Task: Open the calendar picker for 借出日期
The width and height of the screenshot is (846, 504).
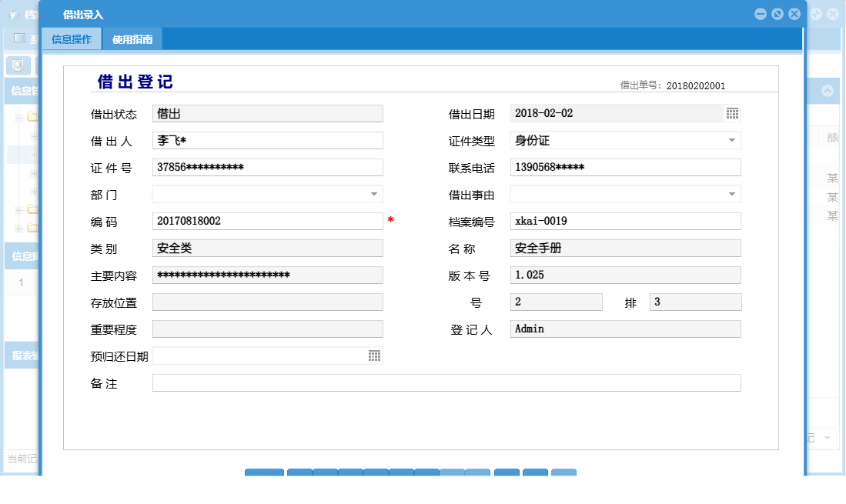Action: tap(732, 113)
